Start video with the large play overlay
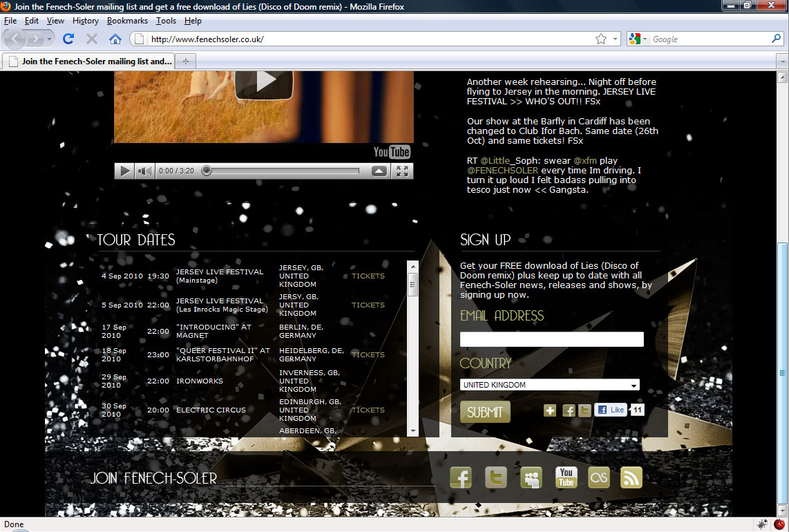Image resolution: width=789 pixels, height=532 pixels. coord(264,83)
